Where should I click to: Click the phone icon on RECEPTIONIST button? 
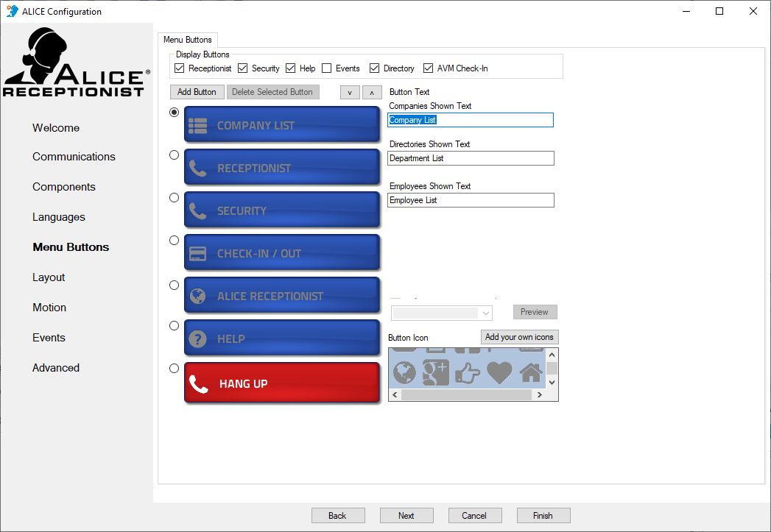click(x=197, y=169)
